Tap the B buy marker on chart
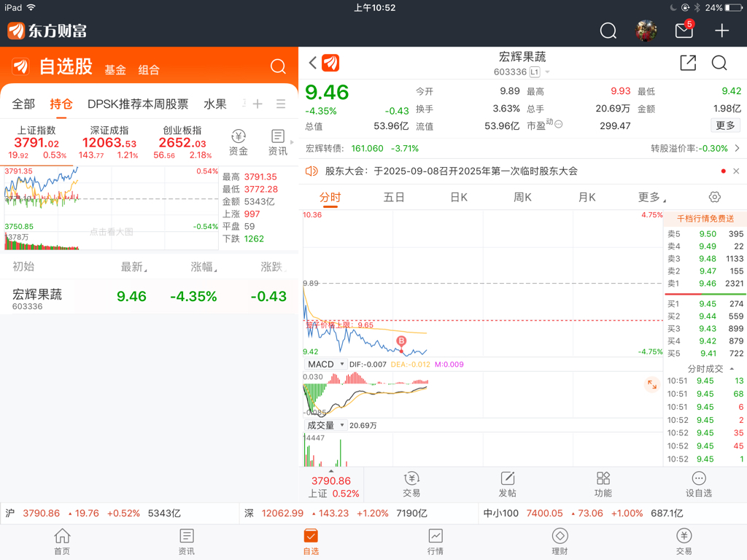 [x=402, y=341]
